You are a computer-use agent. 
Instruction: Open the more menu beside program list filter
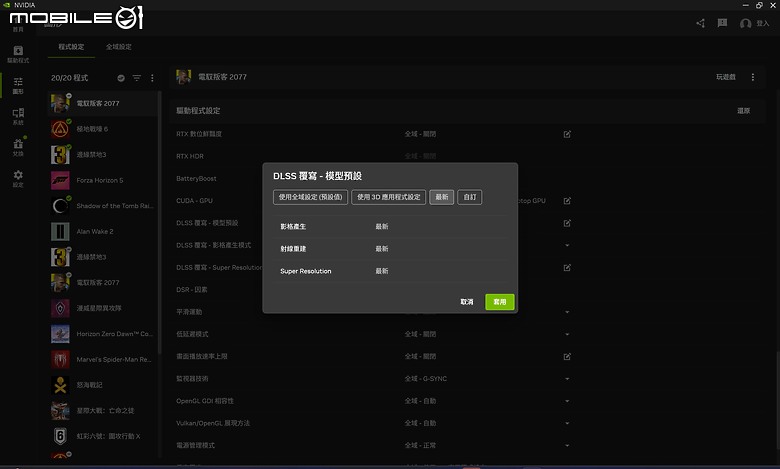152,78
